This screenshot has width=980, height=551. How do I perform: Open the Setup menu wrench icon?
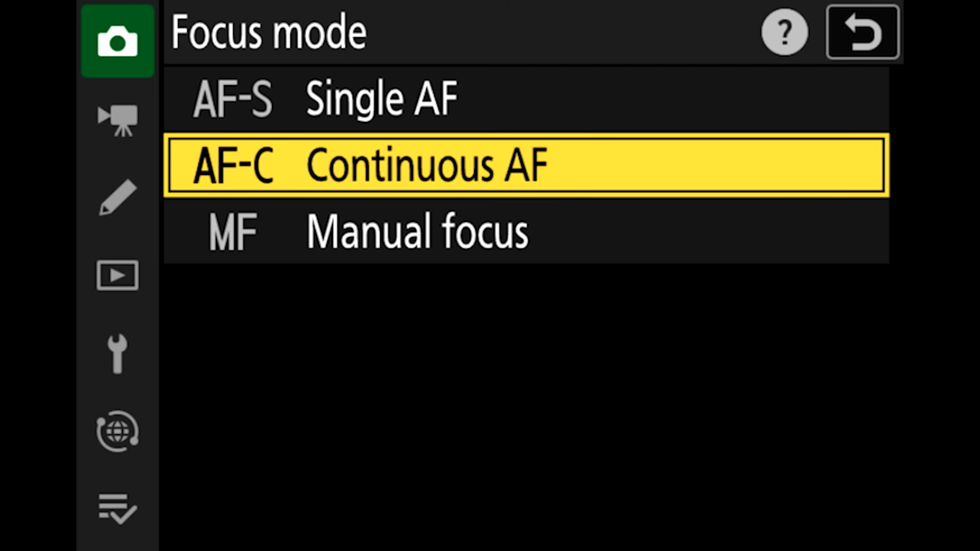[x=117, y=354]
